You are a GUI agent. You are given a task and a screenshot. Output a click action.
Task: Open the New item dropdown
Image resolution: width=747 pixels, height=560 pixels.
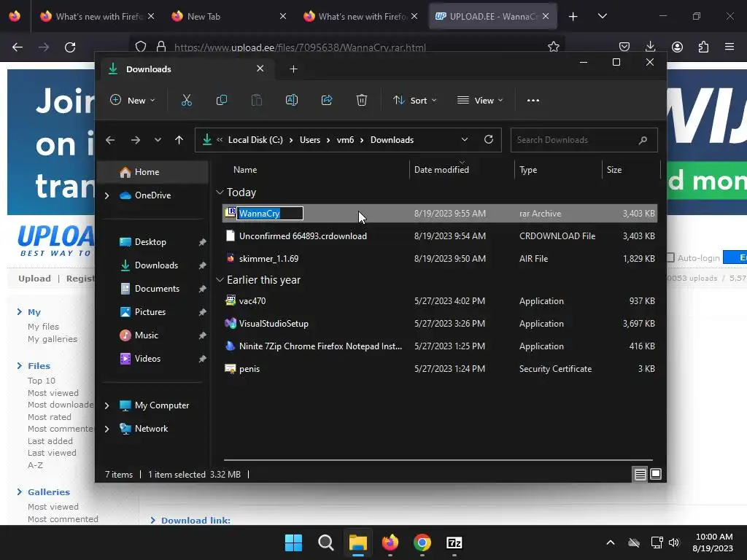click(133, 100)
